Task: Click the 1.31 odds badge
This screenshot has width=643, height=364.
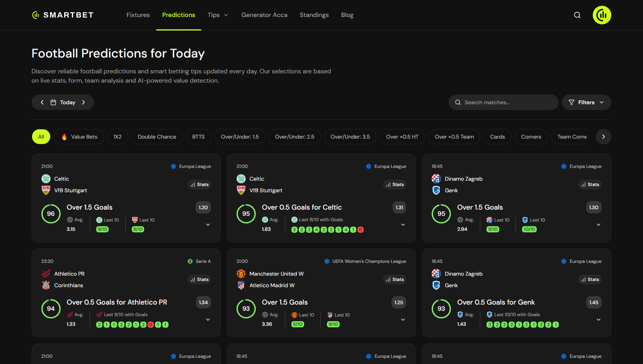Action: pyautogui.click(x=399, y=208)
